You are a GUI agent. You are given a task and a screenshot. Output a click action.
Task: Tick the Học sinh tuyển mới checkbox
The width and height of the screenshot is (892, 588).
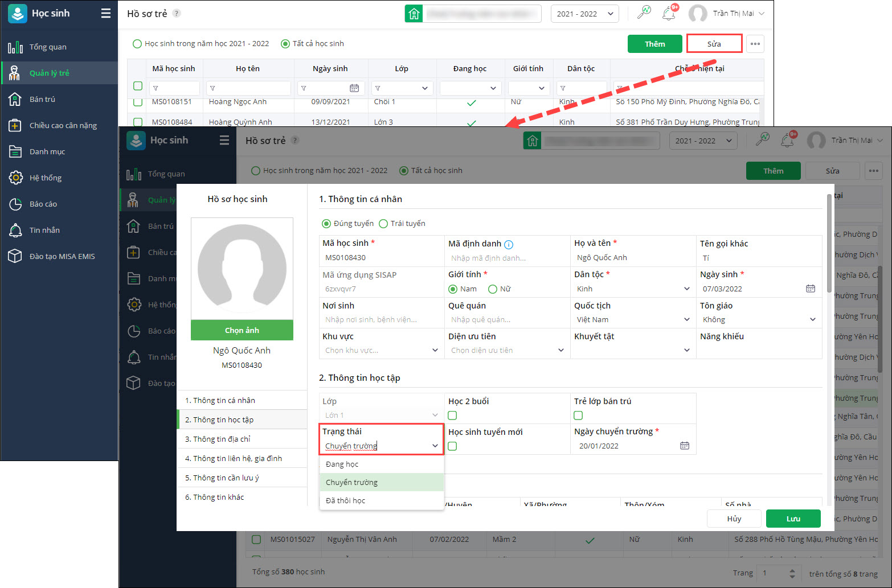coord(452,446)
